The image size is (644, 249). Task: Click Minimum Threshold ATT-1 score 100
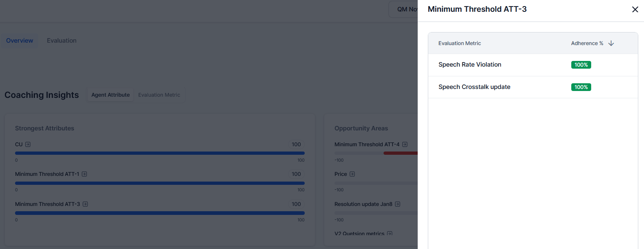click(296, 174)
